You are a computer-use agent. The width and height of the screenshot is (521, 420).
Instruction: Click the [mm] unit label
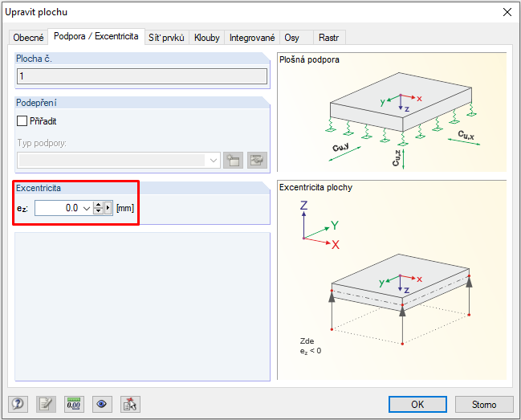[125, 208]
